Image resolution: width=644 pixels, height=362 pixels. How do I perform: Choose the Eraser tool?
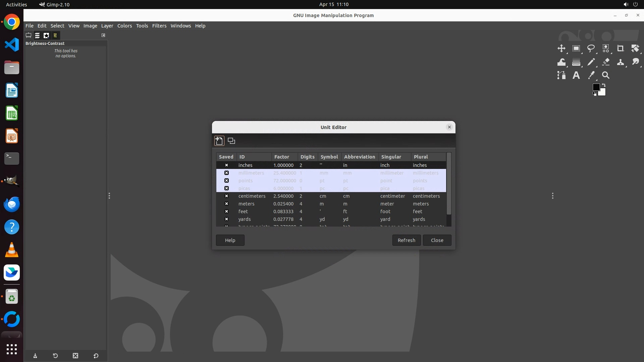pos(606,62)
